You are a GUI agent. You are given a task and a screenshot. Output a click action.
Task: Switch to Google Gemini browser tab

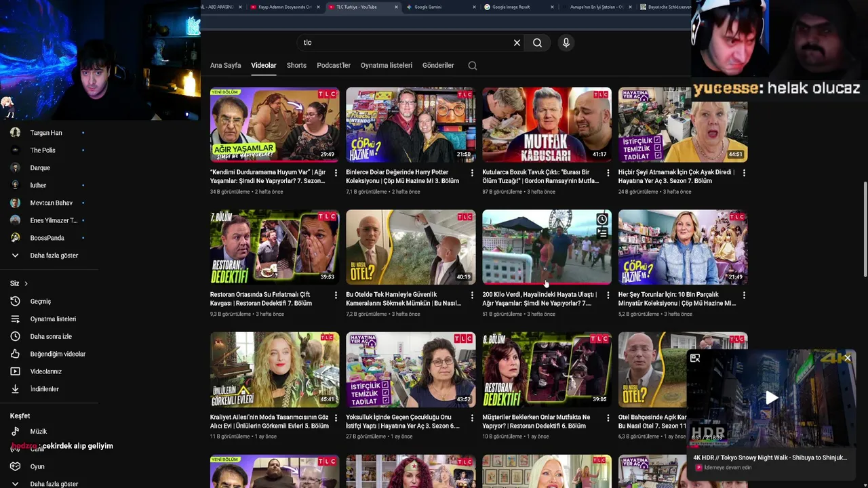pos(434,7)
